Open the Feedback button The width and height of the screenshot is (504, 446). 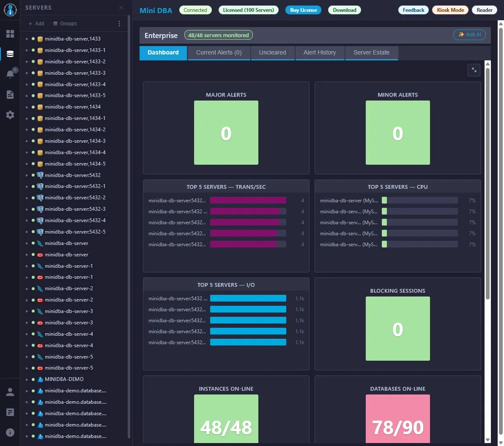click(414, 10)
